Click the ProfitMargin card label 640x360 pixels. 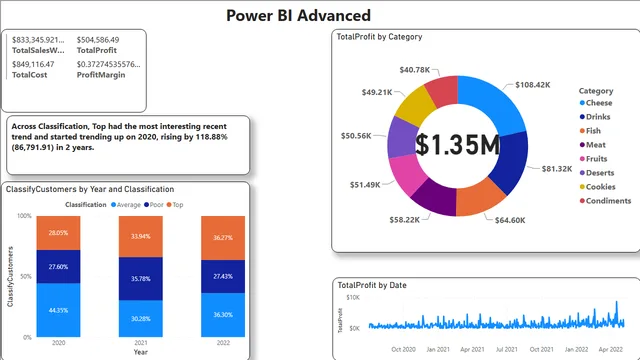(101, 75)
